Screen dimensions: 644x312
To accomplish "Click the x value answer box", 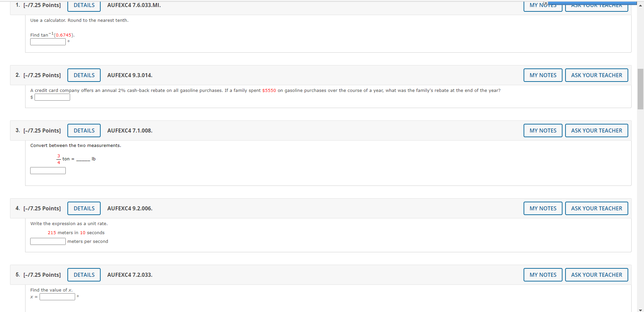I will [x=57, y=297].
